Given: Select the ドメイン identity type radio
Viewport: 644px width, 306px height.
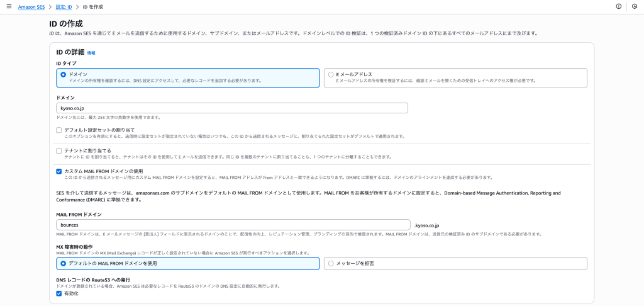Looking at the screenshot, I should point(63,74).
